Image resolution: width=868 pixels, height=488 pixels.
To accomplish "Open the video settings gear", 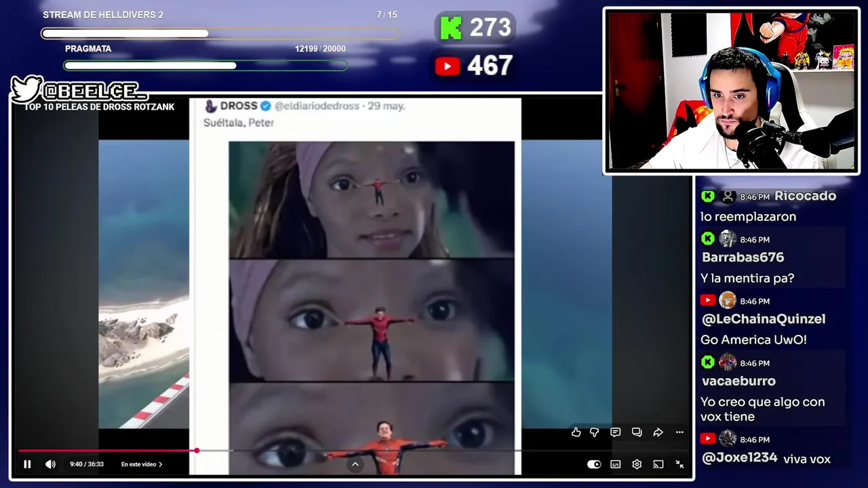I will click(x=637, y=464).
